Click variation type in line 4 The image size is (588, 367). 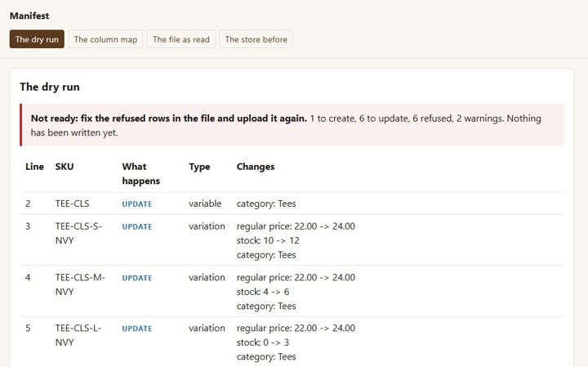click(x=207, y=277)
